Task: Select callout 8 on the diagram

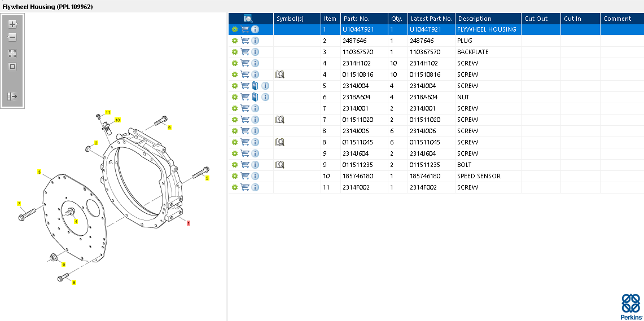Action: (x=74, y=283)
